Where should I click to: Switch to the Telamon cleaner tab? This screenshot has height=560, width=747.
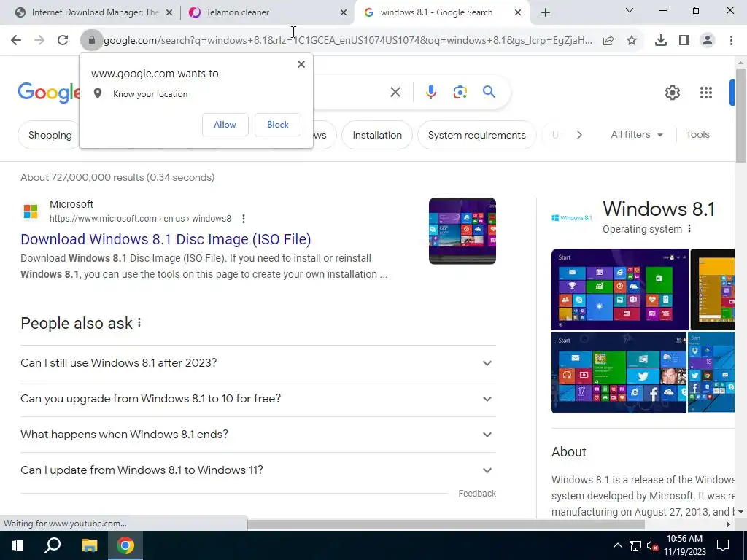(x=267, y=12)
